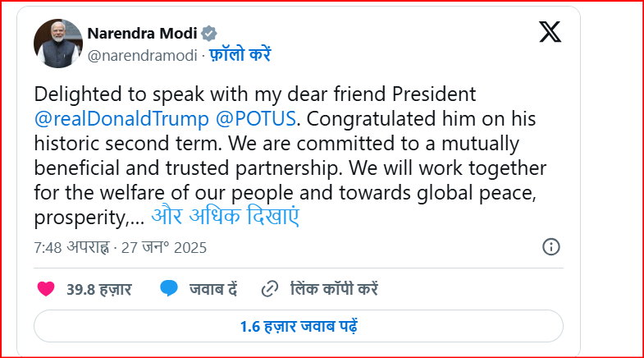This screenshot has width=644, height=358.
Task: Open Narendra Modi's profile picture
Action: click(x=57, y=44)
